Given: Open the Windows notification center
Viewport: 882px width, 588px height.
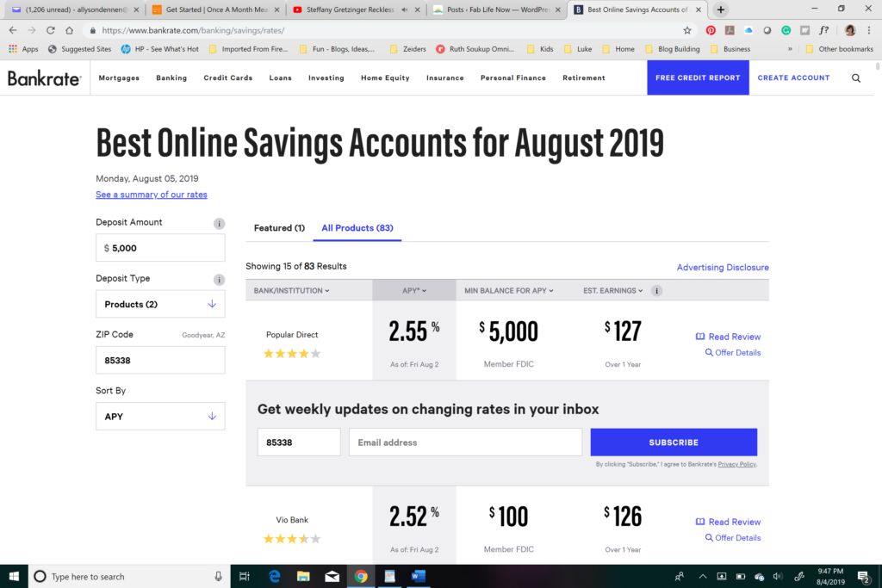Looking at the screenshot, I should pyautogui.click(x=864, y=576).
